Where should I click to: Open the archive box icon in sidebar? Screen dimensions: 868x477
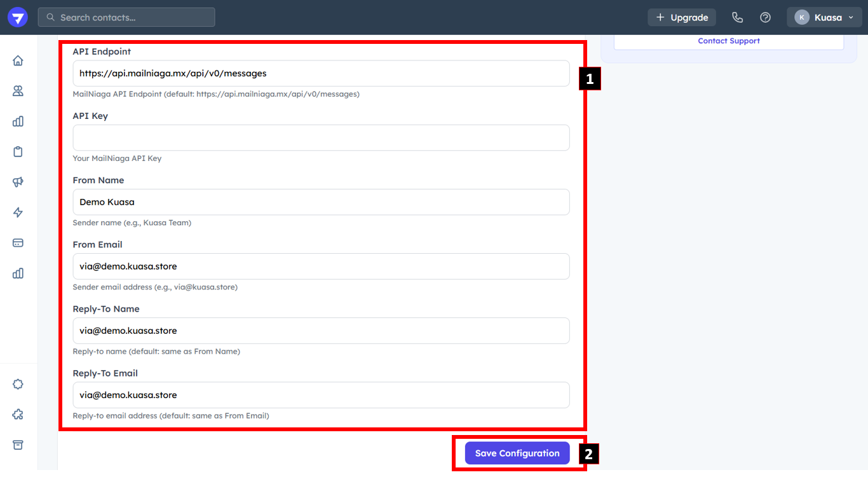18,445
